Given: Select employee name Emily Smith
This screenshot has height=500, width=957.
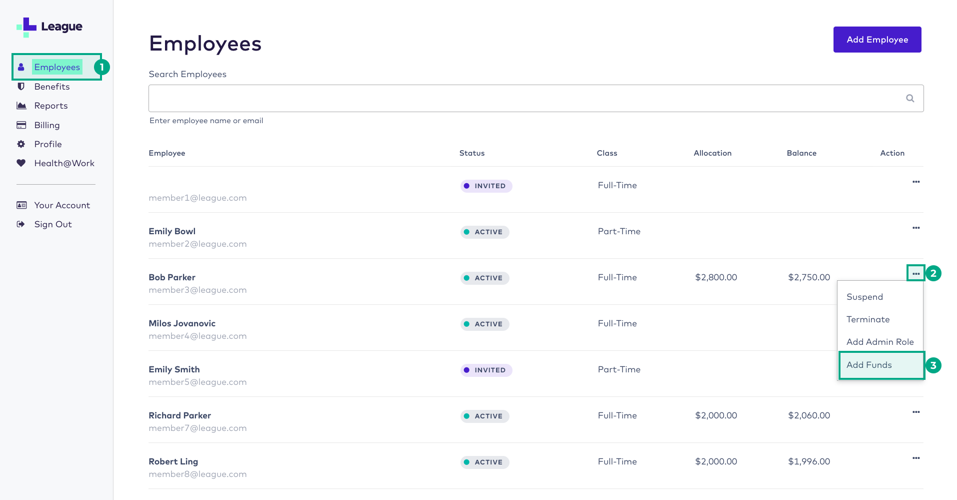Looking at the screenshot, I should [174, 369].
